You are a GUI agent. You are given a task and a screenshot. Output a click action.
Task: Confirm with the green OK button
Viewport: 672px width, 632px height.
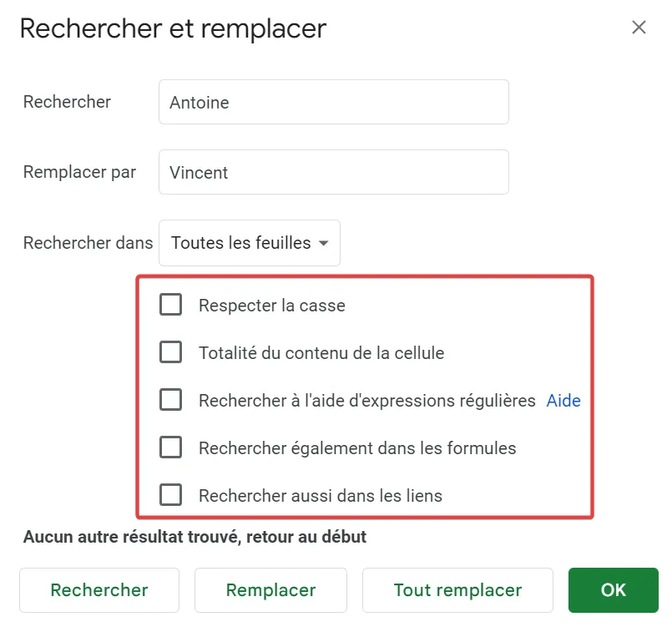[x=613, y=590]
